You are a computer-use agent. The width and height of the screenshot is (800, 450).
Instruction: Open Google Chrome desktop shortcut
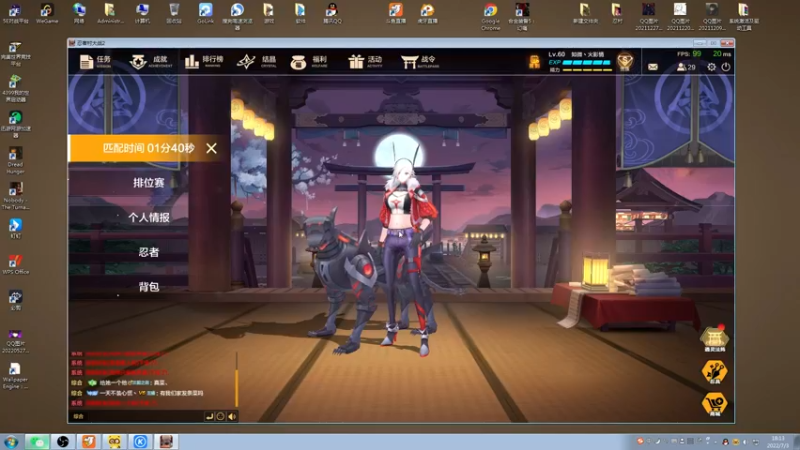(x=490, y=16)
